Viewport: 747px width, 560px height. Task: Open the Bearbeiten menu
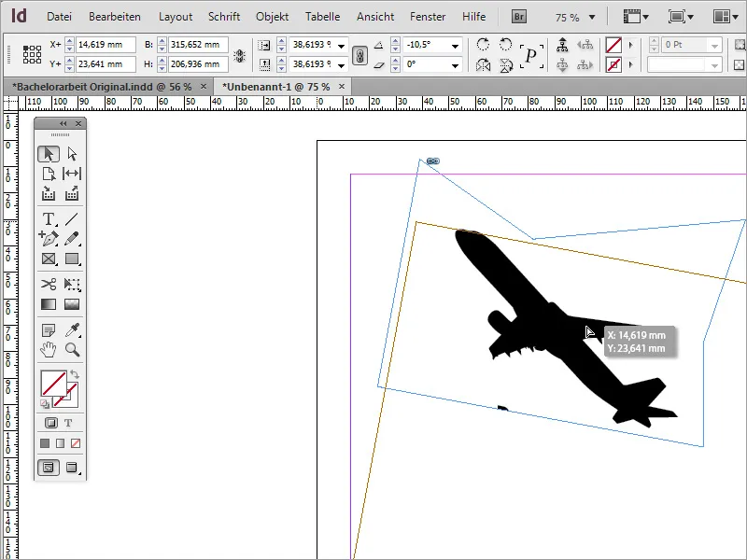tap(115, 17)
